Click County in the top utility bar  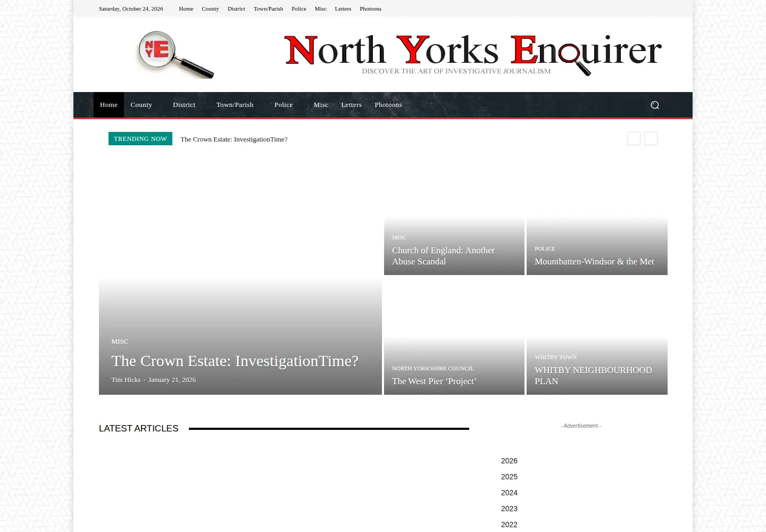point(210,9)
